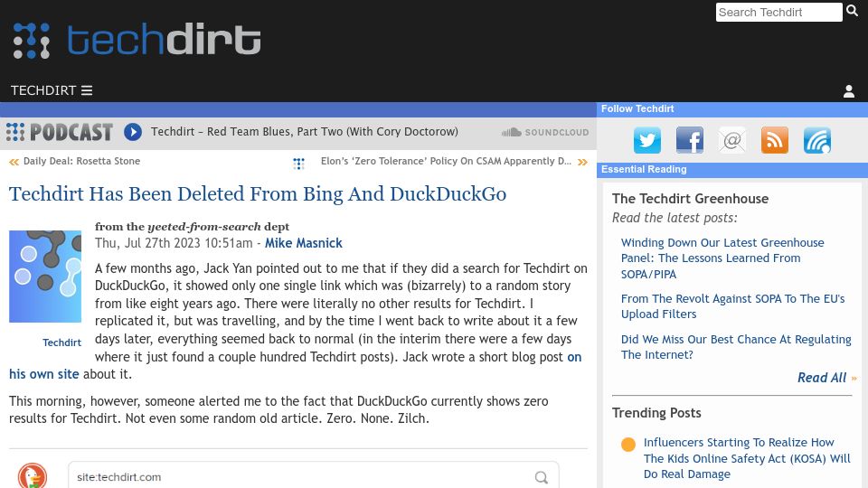Focus the Search Techdirt input field

[778, 12]
